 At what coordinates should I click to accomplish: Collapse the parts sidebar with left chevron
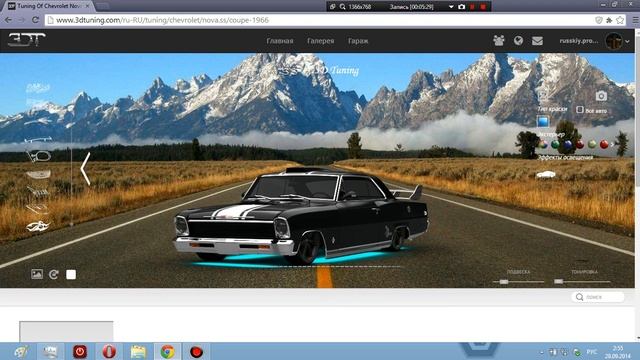(x=85, y=169)
